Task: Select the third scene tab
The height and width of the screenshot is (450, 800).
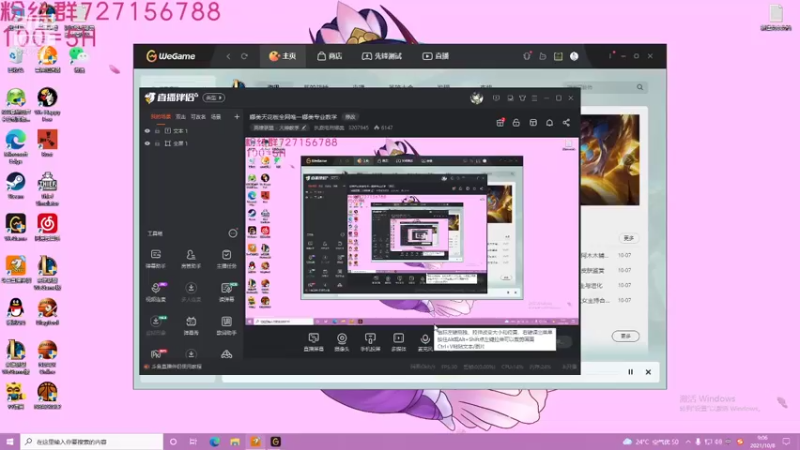Action: pyautogui.click(x=198, y=117)
